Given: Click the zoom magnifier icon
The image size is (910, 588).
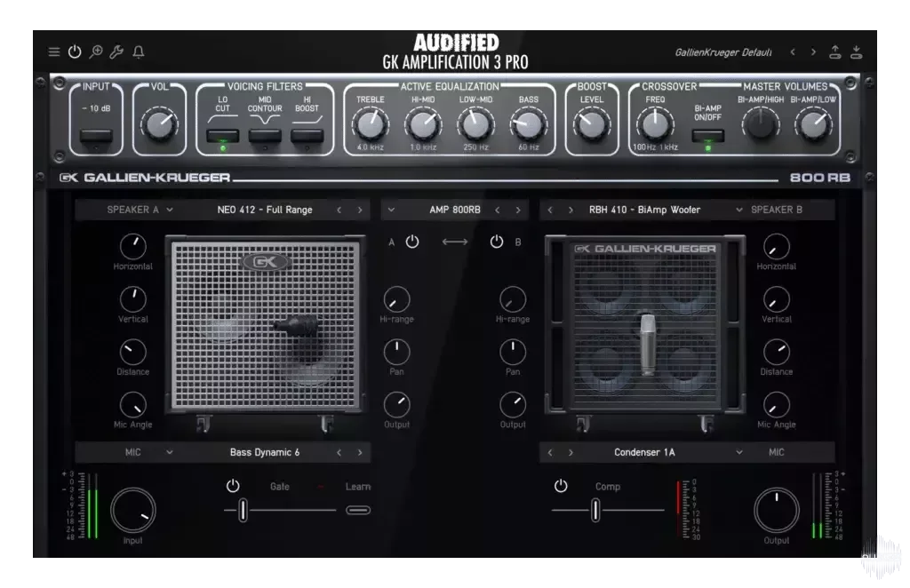Looking at the screenshot, I should pyautogui.click(x=96, y=52).
